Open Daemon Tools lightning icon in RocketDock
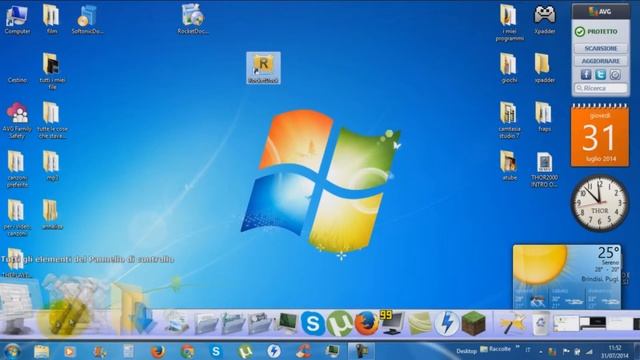 [446, 324]
